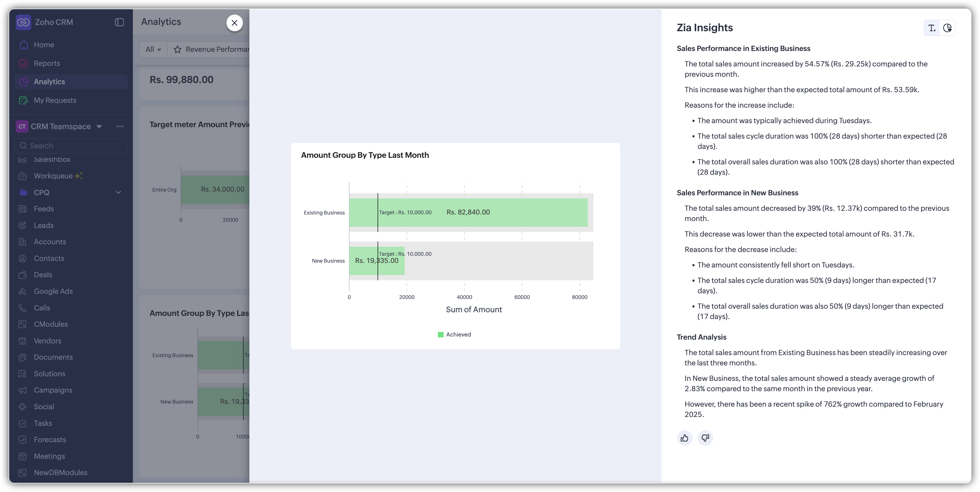
Task: Open My Requests in sidebar
Action: (55, 100)
